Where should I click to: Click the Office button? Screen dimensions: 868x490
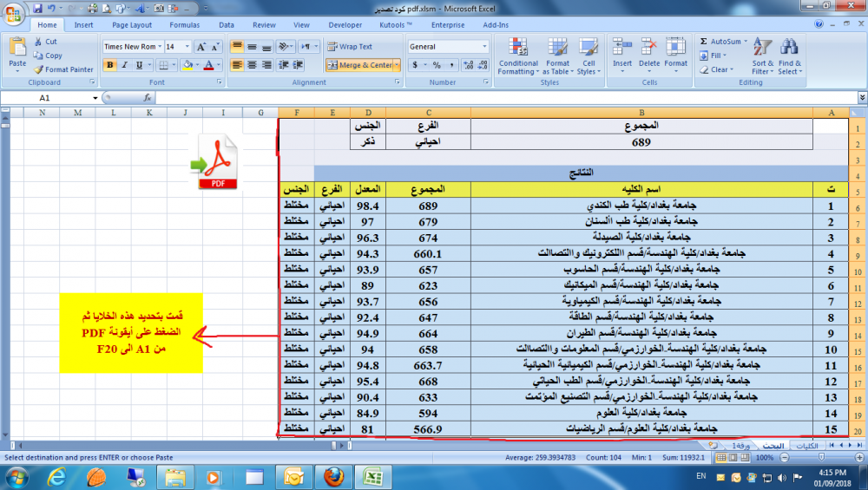point(13,13)
